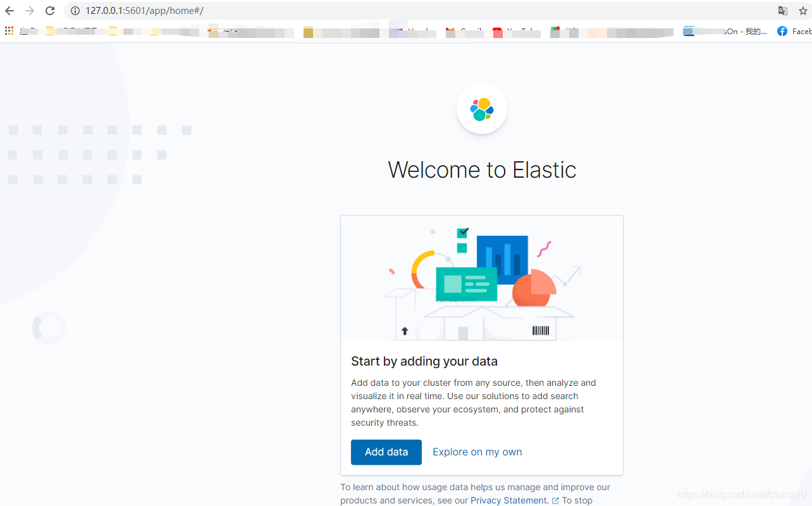Viewport: 812px width, 506px height.
Task: Click the data illustration image in card
Action: pos(482,278)
